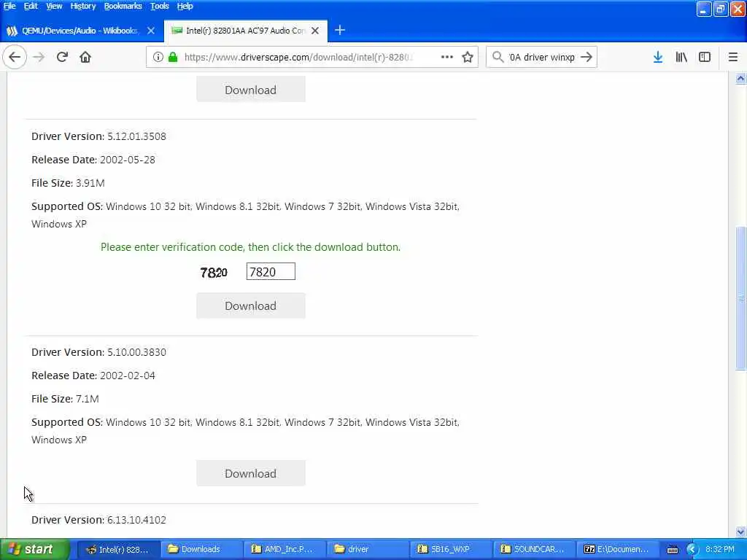The image size is (747, 560).
Task: Open page actions three-dot menu
Action: [447, 57]
